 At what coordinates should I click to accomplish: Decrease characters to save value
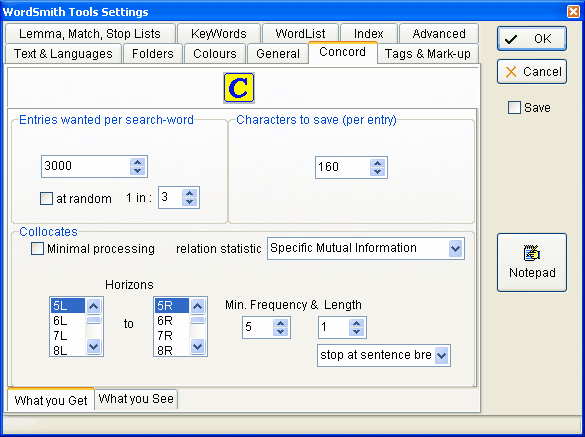coord(378,172)
